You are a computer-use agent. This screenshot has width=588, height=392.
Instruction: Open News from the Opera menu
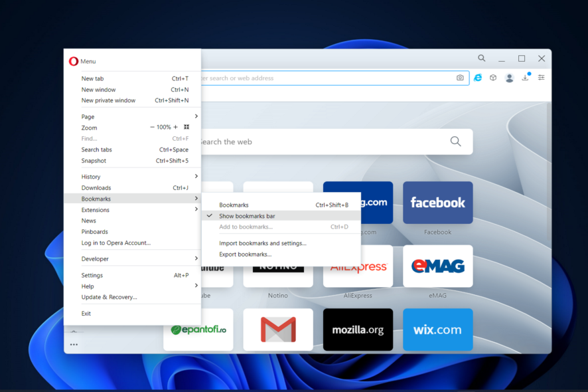[x=132, y=221]
